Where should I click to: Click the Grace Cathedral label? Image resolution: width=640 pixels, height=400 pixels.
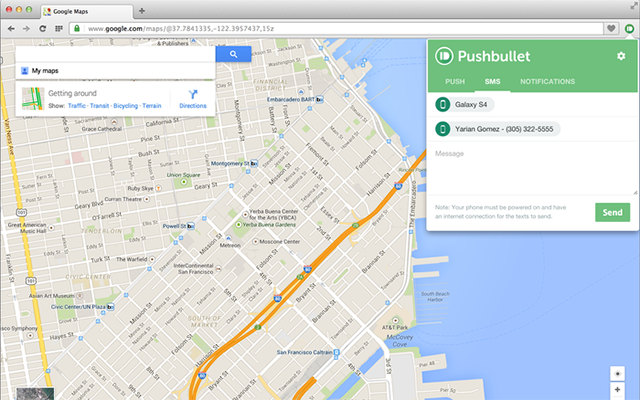102,129
